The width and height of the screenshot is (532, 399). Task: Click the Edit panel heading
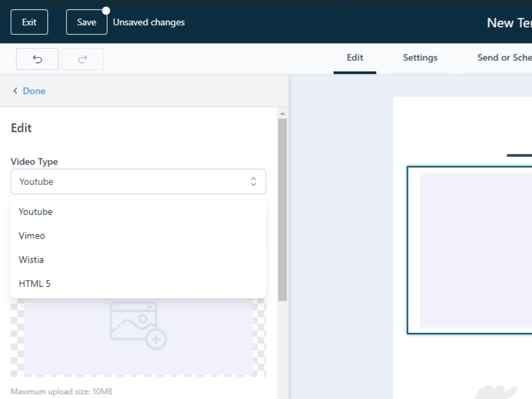21,128
